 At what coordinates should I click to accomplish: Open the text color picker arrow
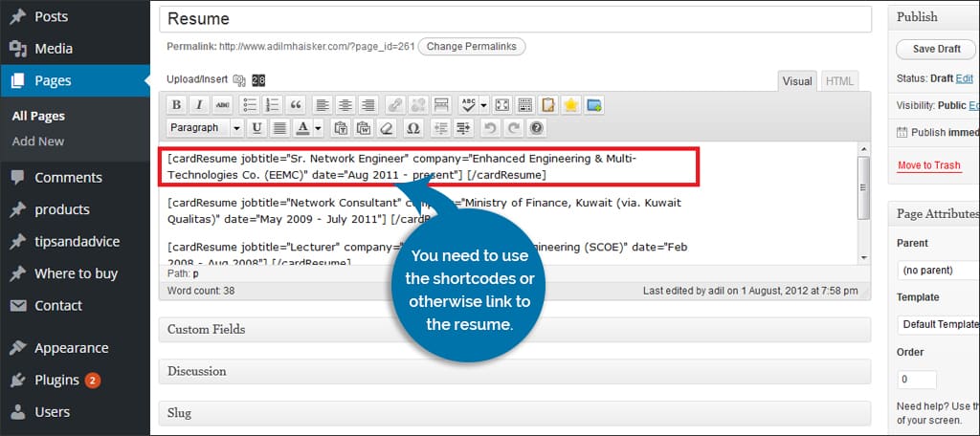coord(318,128)
